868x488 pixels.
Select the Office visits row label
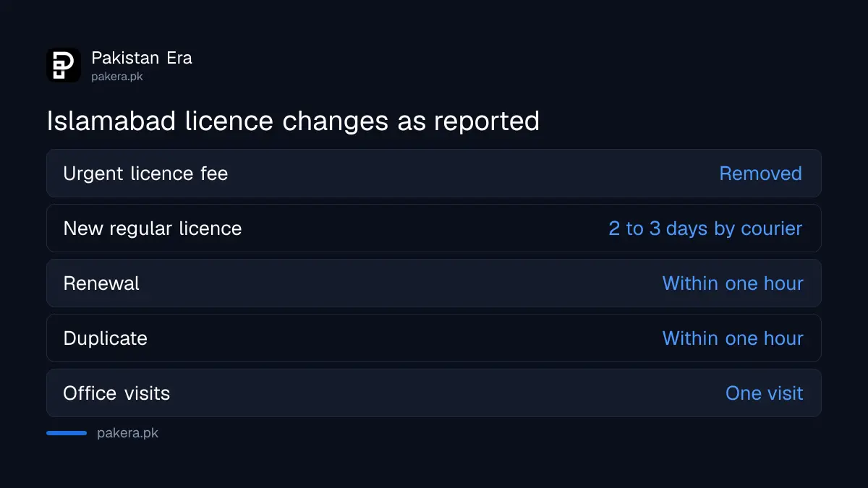[116, 393]
